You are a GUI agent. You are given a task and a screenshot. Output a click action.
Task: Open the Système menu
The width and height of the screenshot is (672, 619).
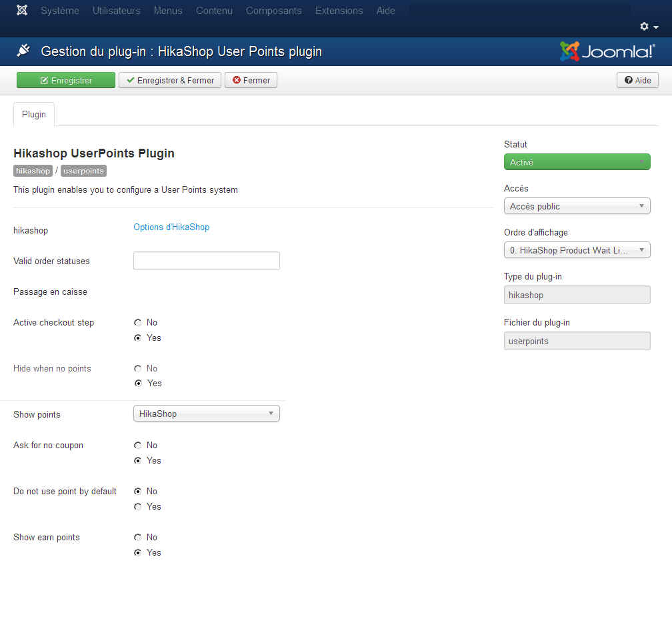pyautogui.click(x=60, y=11)
